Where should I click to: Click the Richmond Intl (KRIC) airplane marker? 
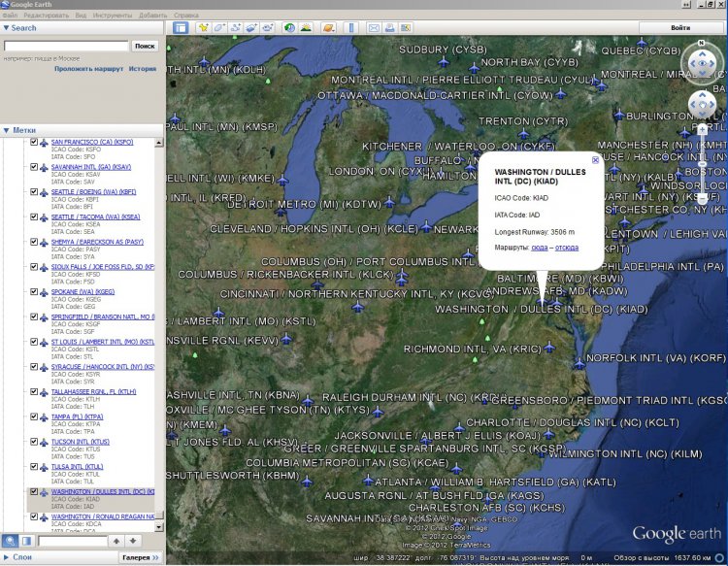click(549, 347)
